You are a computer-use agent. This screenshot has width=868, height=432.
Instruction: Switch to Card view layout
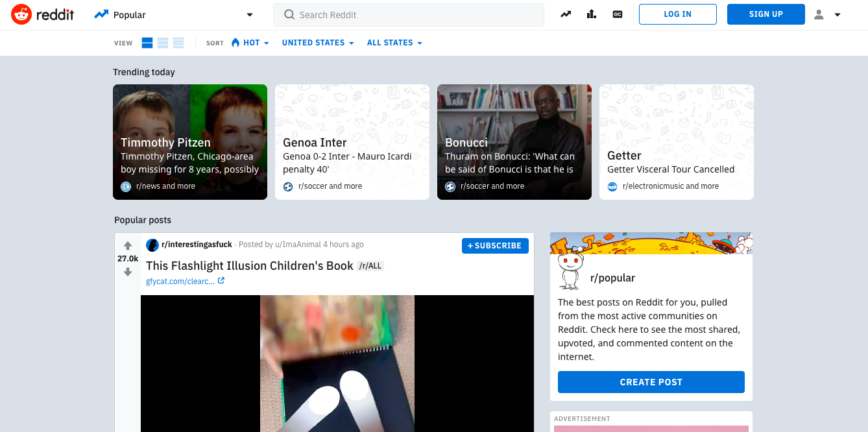(147, 43)
